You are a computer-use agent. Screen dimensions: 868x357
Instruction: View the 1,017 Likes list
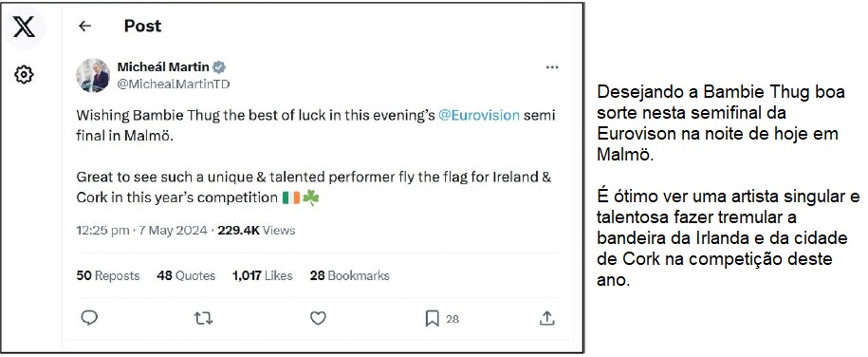coord(263,275)
